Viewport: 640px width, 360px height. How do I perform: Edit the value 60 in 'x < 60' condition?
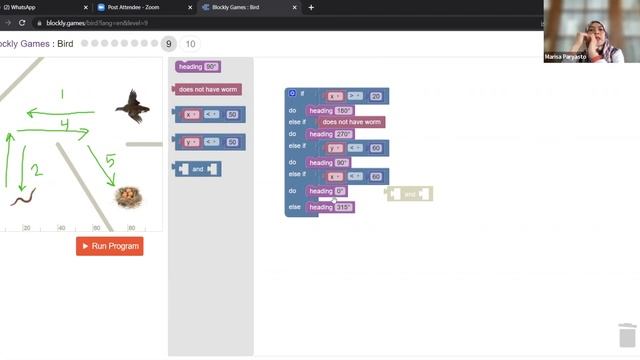(376, 177)
